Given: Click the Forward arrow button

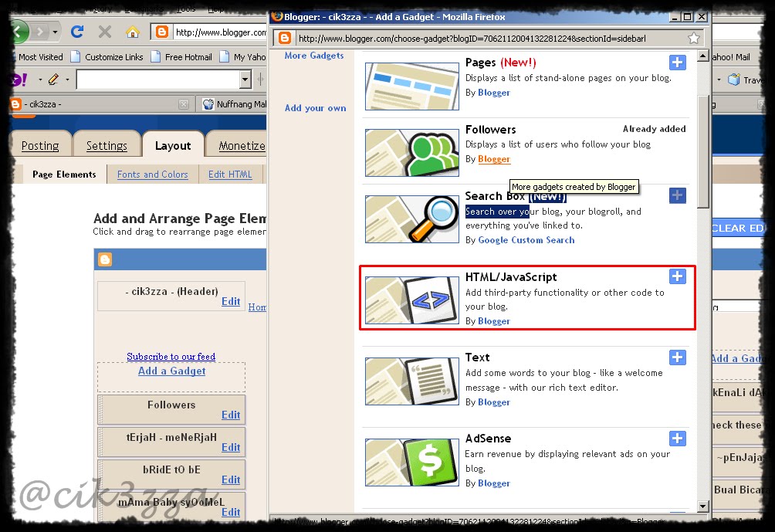Looking at the screenshot, I should [40, 32].
